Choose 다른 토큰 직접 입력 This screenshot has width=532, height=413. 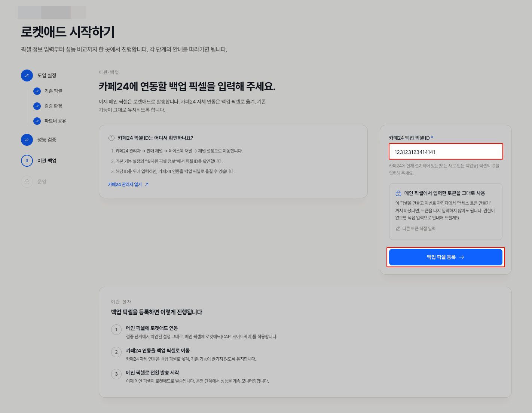pyautogui.click(x=416, y=228)
